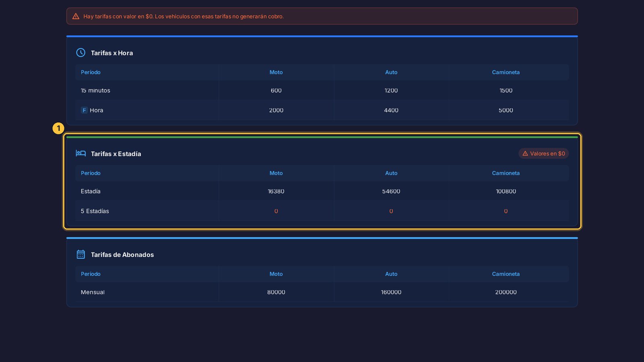Click the Moto value 600 for 15 minutos

(x=276, y=90)
